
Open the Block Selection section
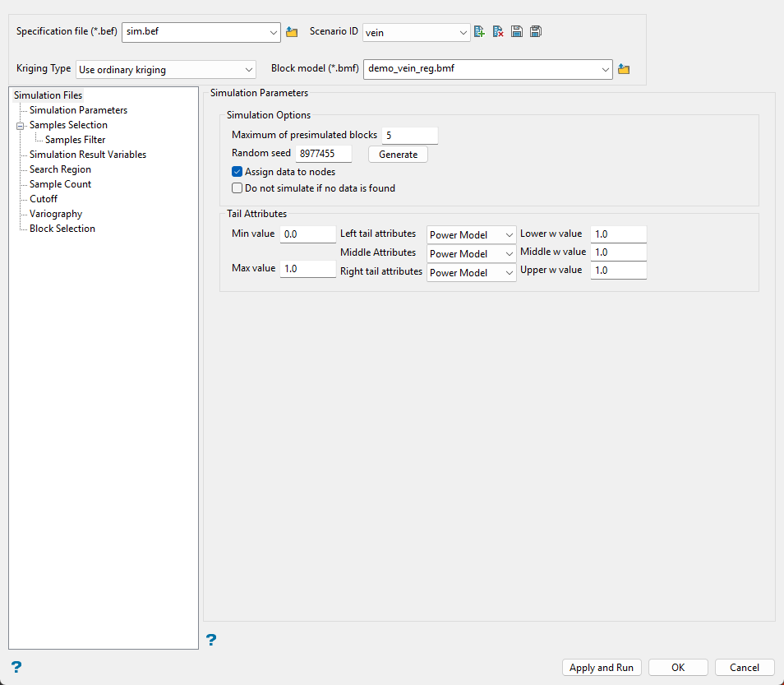tap(62, 229)
